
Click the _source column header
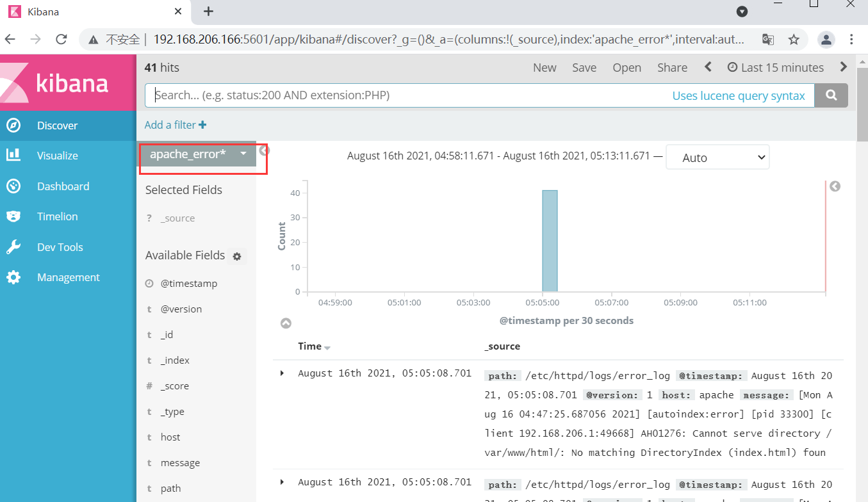502,346
